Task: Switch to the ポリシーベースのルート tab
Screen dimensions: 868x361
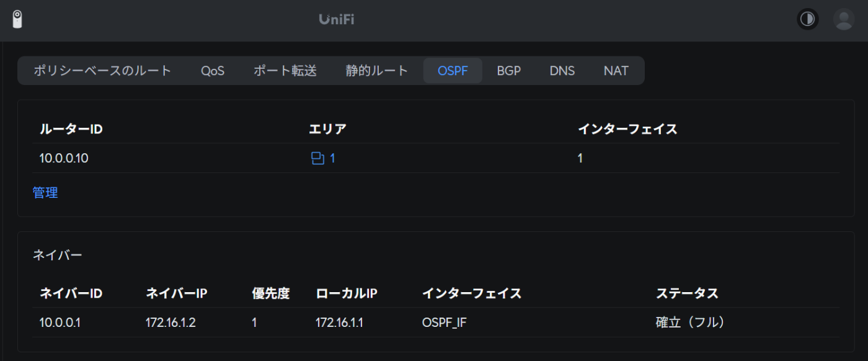Action: pyautogui.click(x=102, y=71)
